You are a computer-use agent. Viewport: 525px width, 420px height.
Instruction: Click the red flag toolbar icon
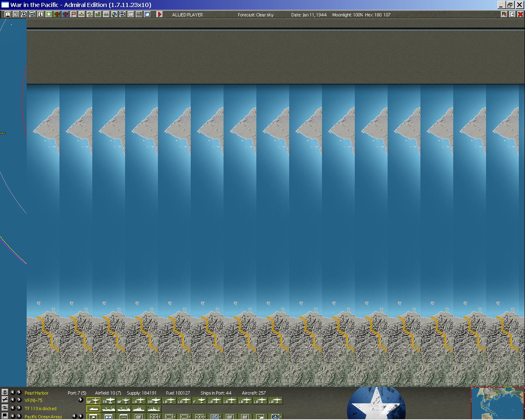coord(73,14)
